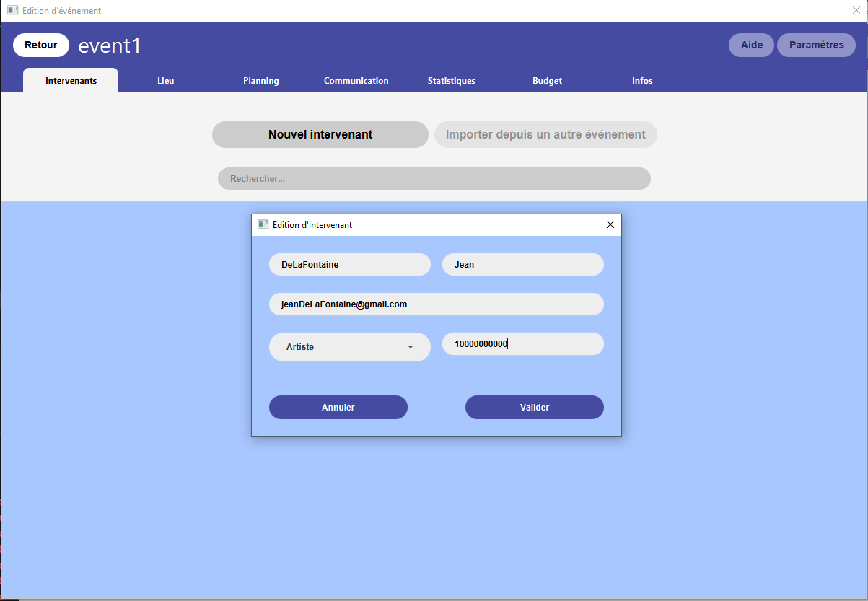Switch to the Lieu tab
This screenshot has height=601, width=868.
pyautogui.click(x=166, y=80)
